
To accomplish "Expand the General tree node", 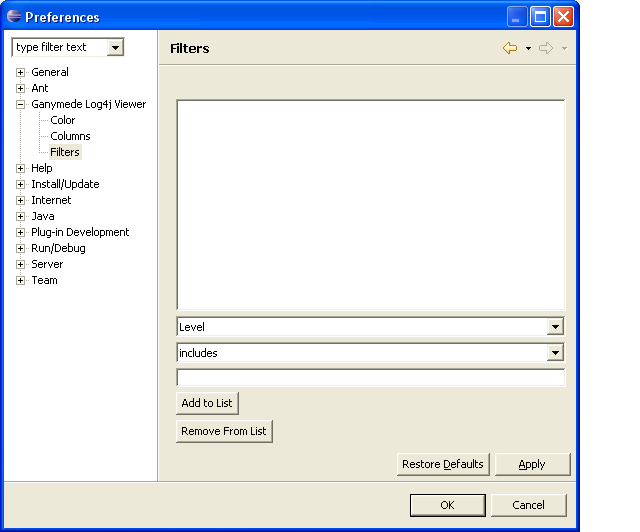I will tap(20, 73).
